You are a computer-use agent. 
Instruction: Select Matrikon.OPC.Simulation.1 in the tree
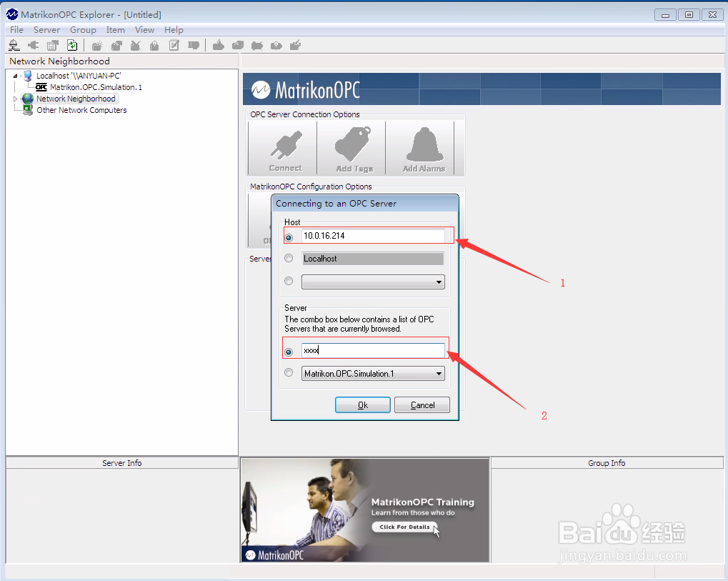(96, 87)
